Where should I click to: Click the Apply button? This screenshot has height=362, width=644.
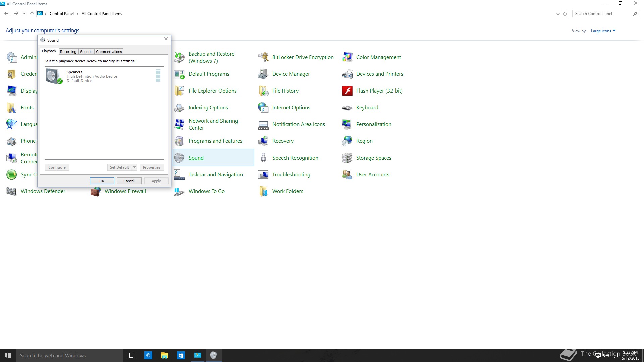click(x=156, y=181)
